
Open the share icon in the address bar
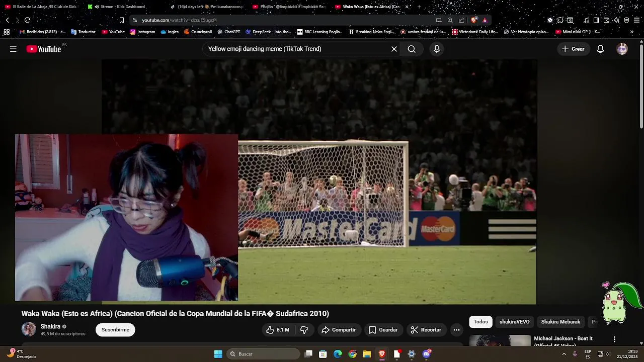click(x=461, y=20)
